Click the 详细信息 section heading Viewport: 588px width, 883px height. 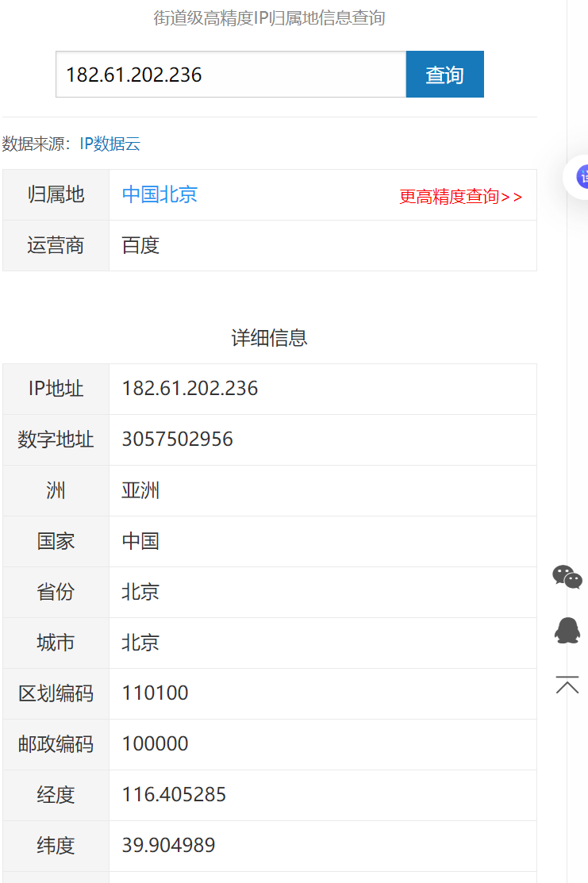tap(269, 338)
